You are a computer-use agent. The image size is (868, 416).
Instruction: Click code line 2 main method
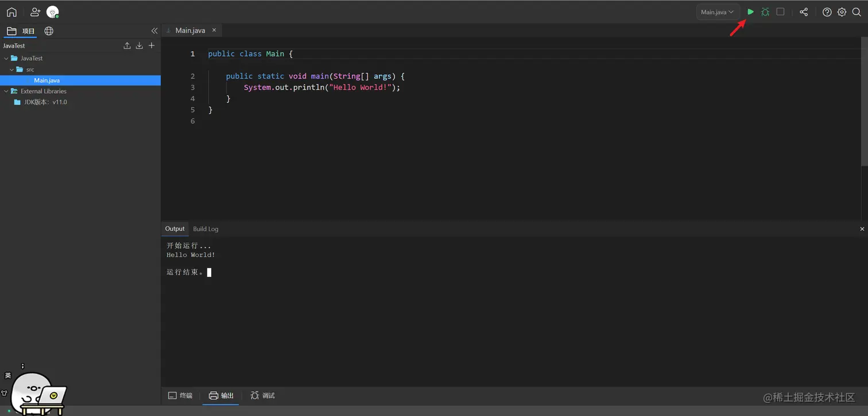315,76
